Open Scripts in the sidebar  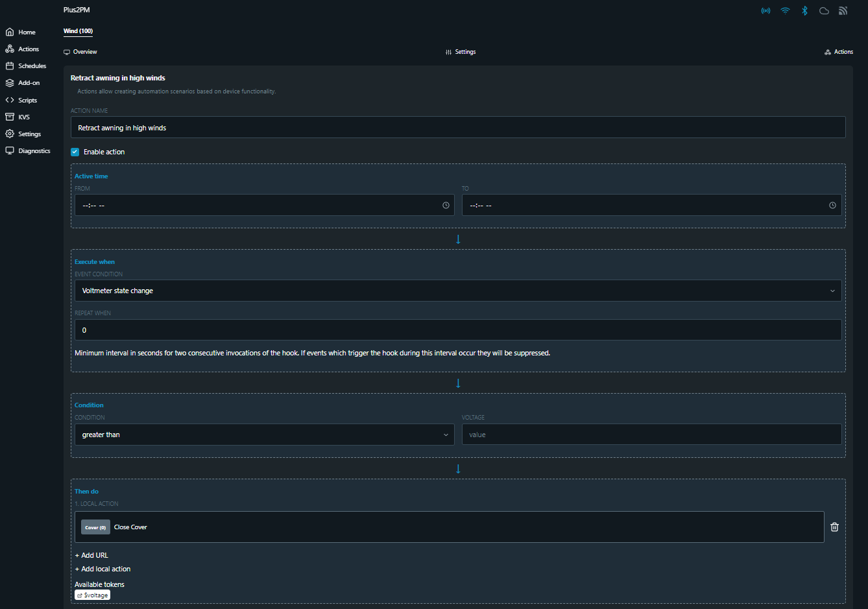coord(27,101)
